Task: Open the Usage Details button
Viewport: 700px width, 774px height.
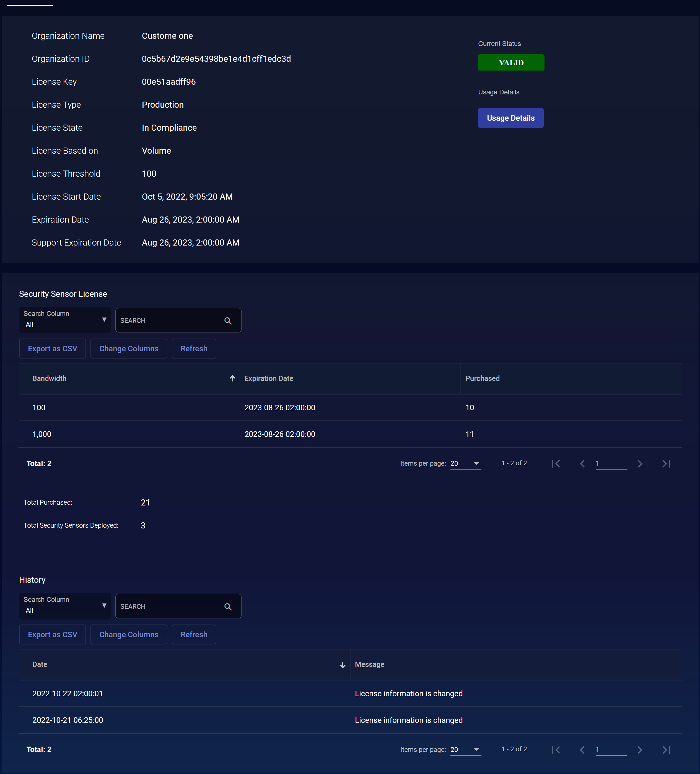Action: point(510,118)
